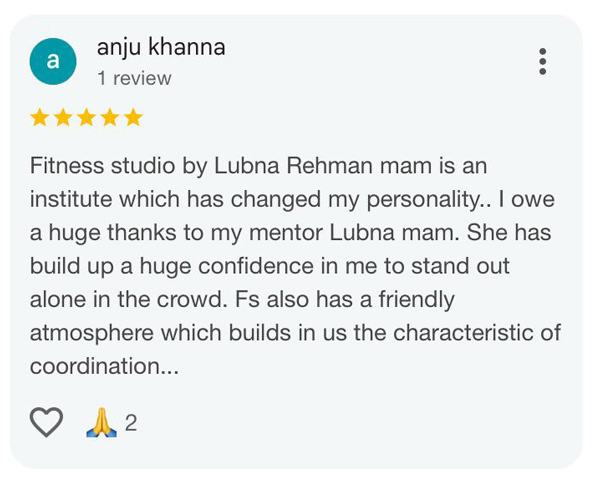Click the line starting "alone in the crowd"

tap(243, 299)
